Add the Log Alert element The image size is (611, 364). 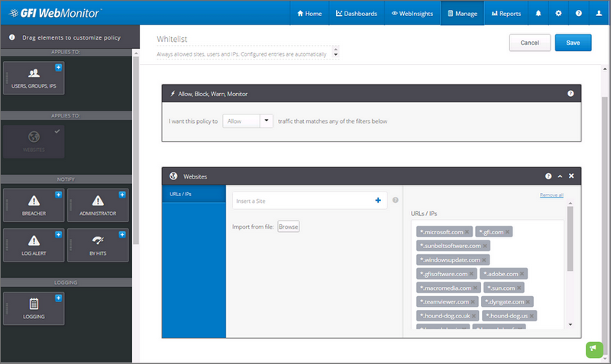[x=59, y=234]
